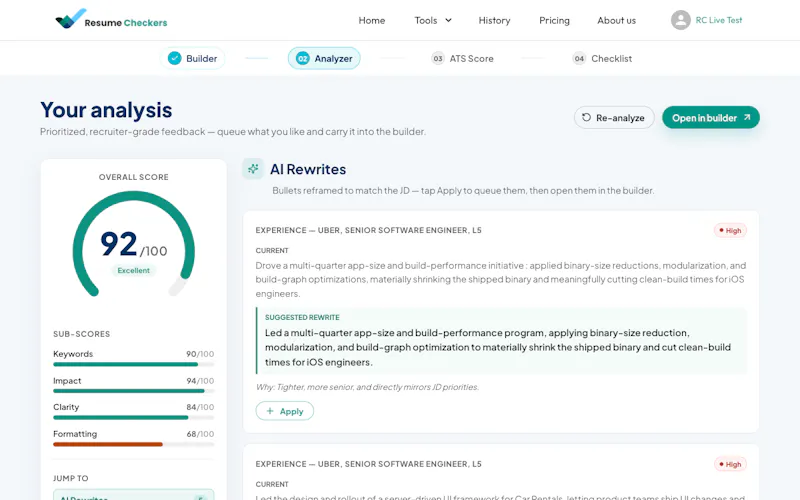Click the Keywords sub-score progress bar
This screenshot has width=800, height=500.
click(x=133, y=364)
